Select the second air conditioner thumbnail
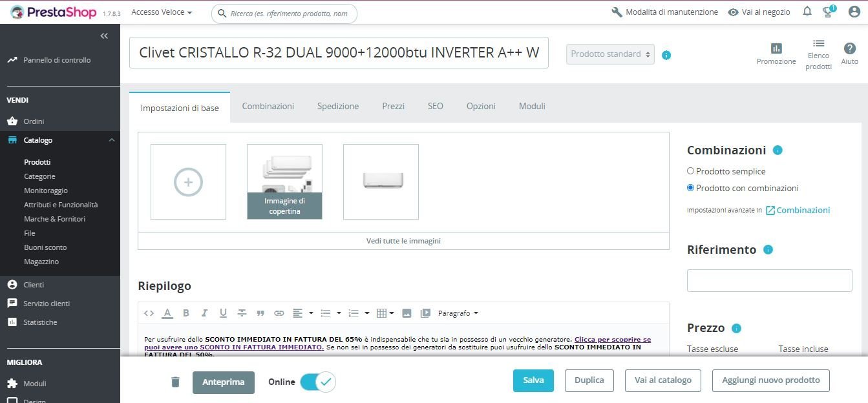 381,181
